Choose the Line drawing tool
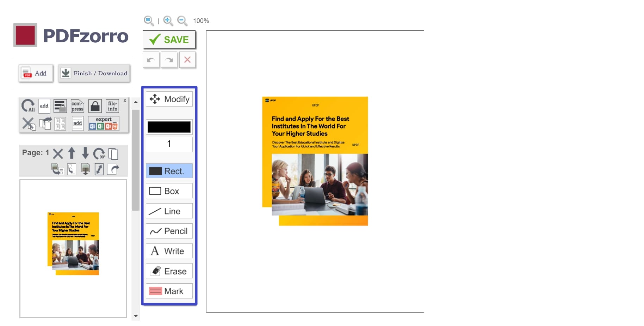The height and width of the screenshot is (326, 644). (169, 211)
